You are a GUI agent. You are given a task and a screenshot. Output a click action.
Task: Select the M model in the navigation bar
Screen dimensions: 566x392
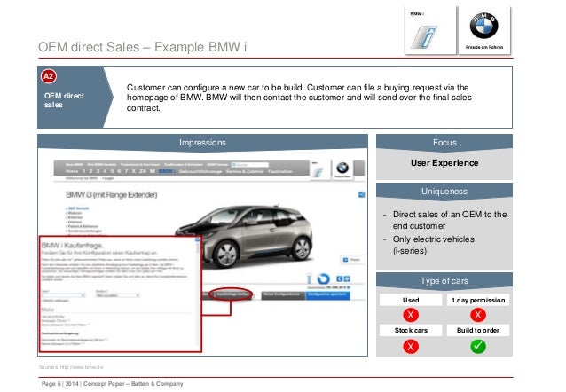(153, 171)
